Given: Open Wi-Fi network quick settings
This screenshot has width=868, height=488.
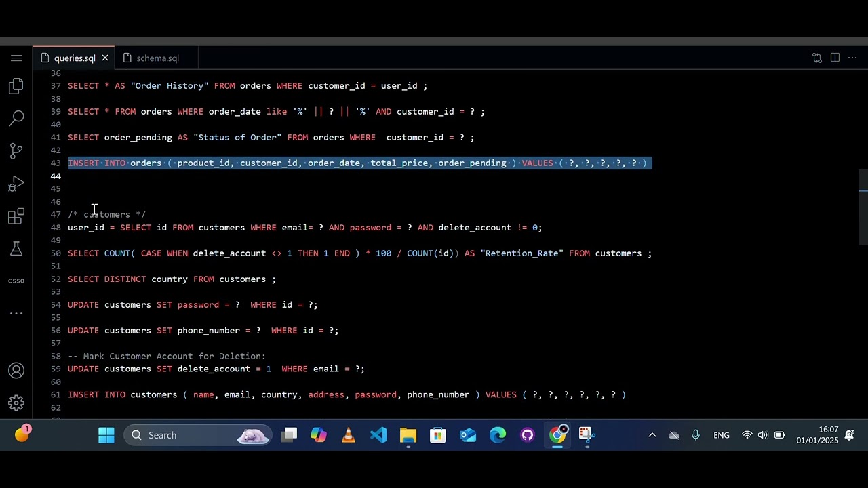Looking at the screenshot, I should [747, 435].
